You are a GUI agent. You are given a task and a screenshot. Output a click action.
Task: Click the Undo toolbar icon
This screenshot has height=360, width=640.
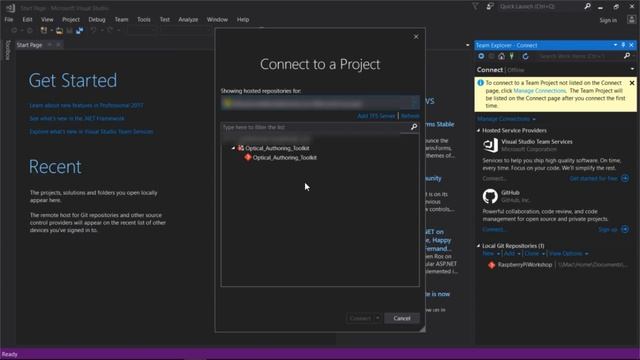pos(93,30)
